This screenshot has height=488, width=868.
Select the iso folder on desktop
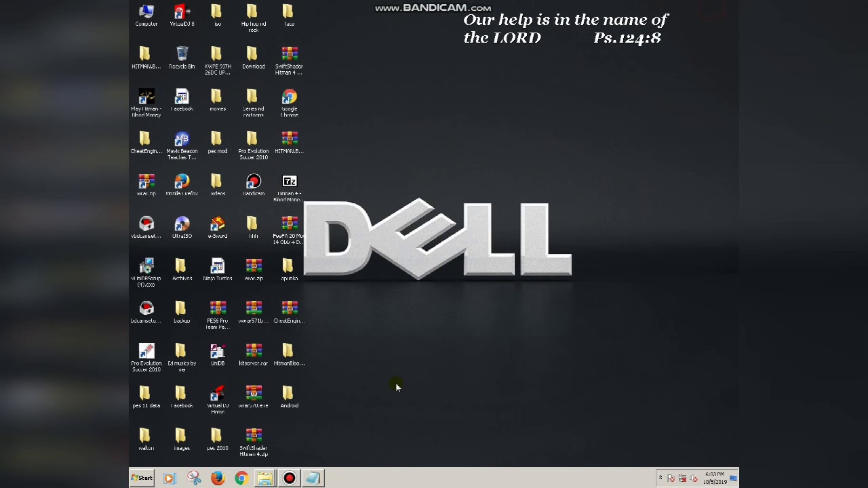point(217,16)
